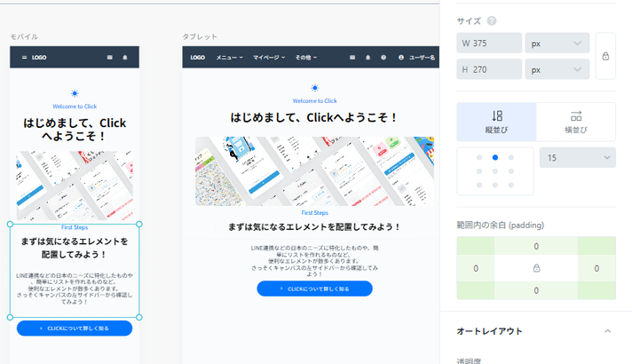Screen dimensions: 632x364
Task: Click the user account icon beside ユーザー名
Action: (x=401, y=57)
